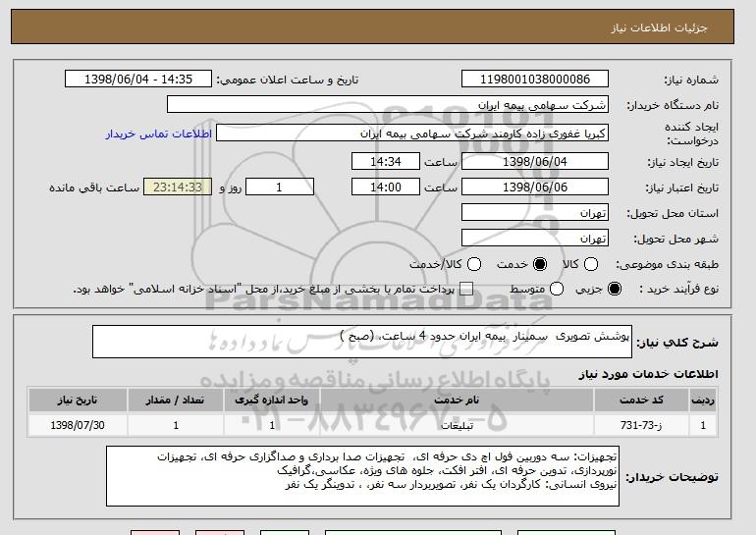Click the واحد اندازه گیری column header

click(271, 401)
